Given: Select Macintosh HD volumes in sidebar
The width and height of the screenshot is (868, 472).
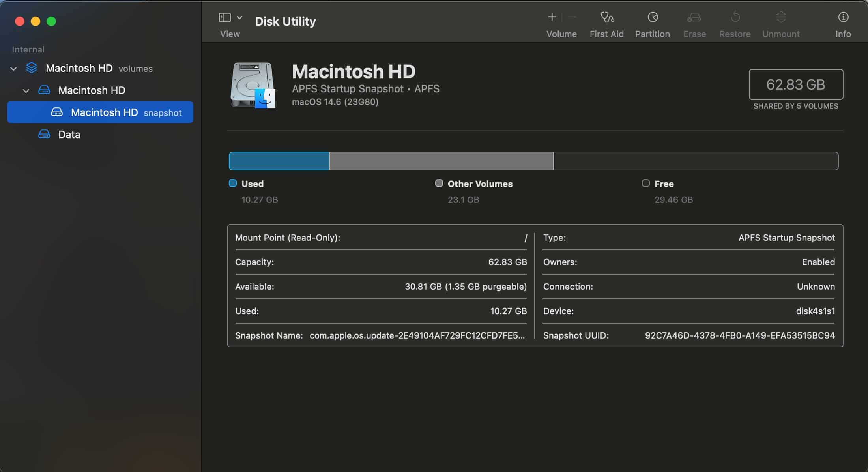Looking at the screenshot, I should (100, 68).
